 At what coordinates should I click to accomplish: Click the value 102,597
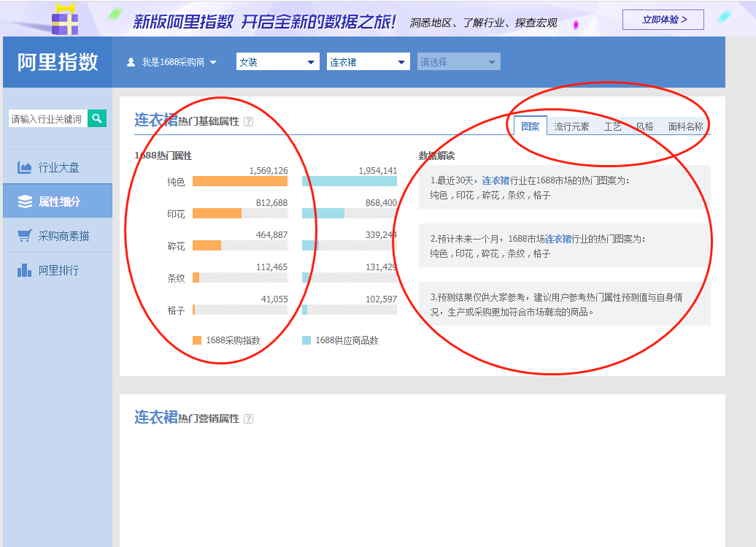(x=381, y=299)
